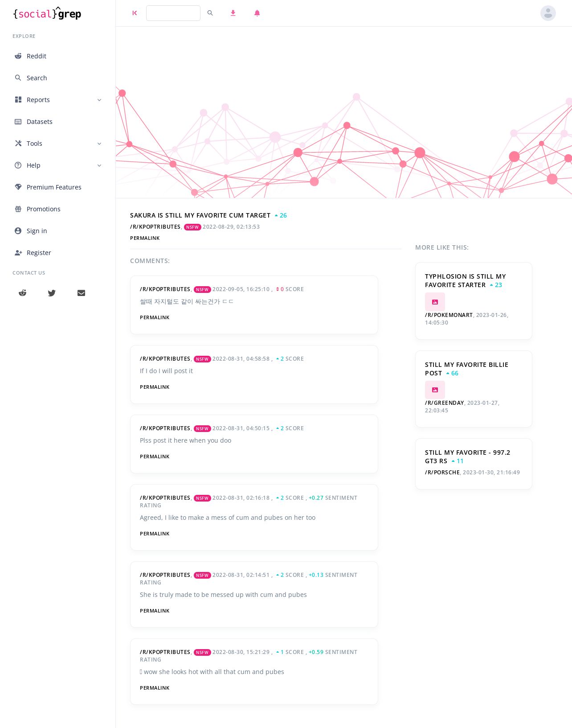Open 'Still my favorite - 997.2 GT3 RS' post
Image resolution: width=572 pixels, height=728 pixels.
(x=467, y=457)
